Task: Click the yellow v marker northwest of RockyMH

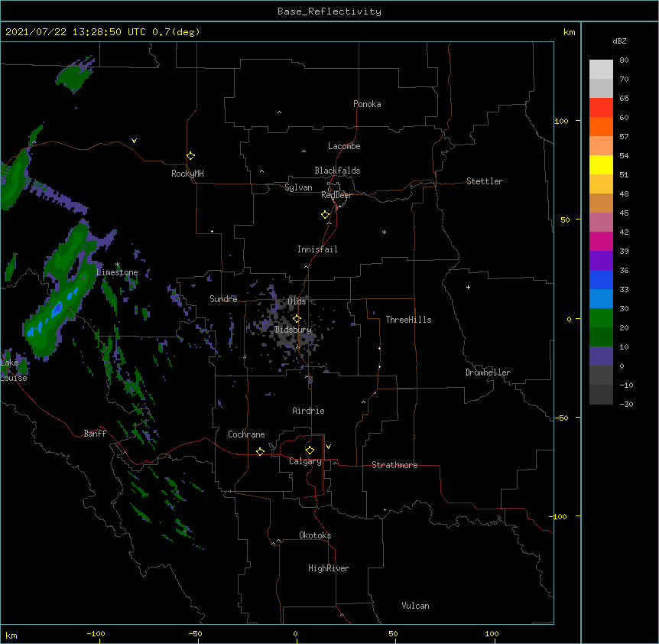Action: click(134, 141)
